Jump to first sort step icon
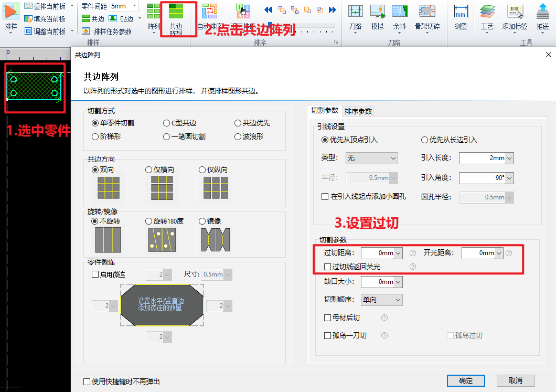The width and height of the screenshot is (556, 392). (268, 10)
